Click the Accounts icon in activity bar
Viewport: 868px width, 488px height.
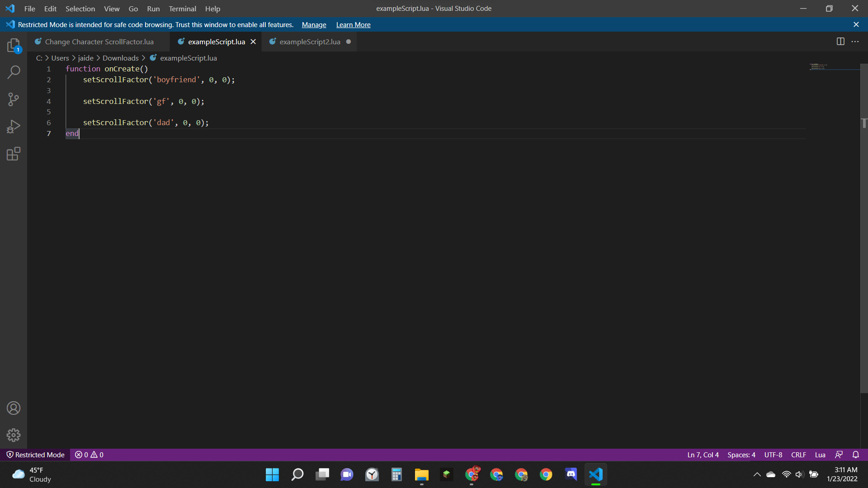[14, 408]
